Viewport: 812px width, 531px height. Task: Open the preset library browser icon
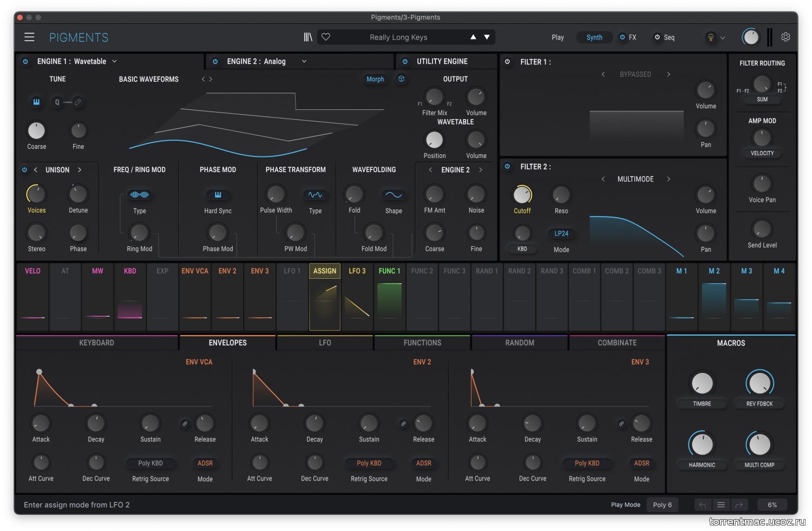click(x=308, y=37)
